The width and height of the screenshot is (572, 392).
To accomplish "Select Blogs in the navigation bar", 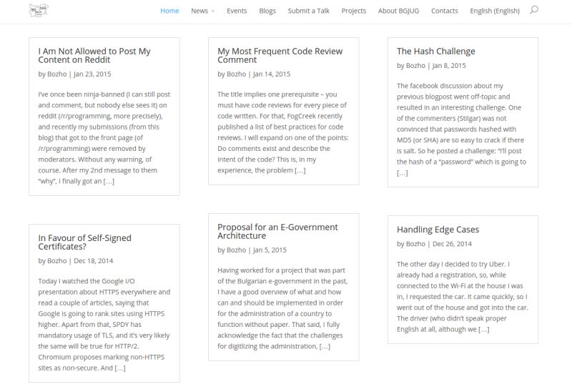I will (x=267, y=11).
